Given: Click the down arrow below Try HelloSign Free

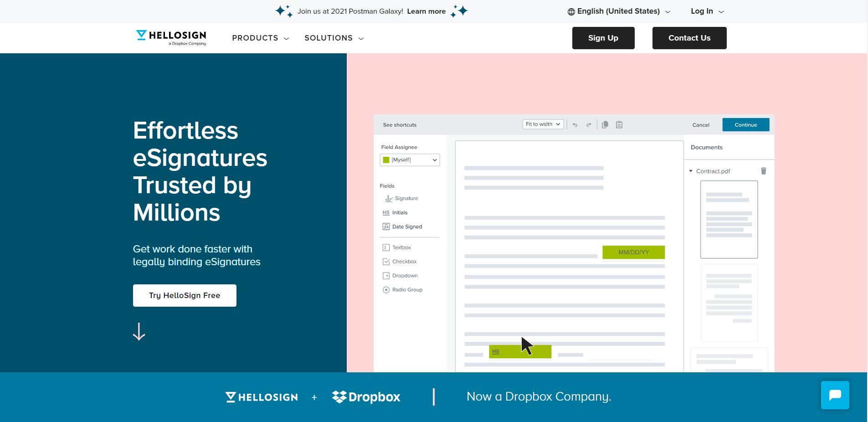Looking at the screenshot, I should click(x=139, y=332).
